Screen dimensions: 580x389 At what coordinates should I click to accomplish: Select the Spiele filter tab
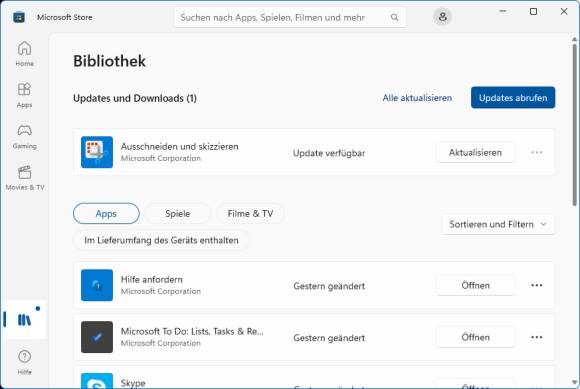tap(178, 213)
